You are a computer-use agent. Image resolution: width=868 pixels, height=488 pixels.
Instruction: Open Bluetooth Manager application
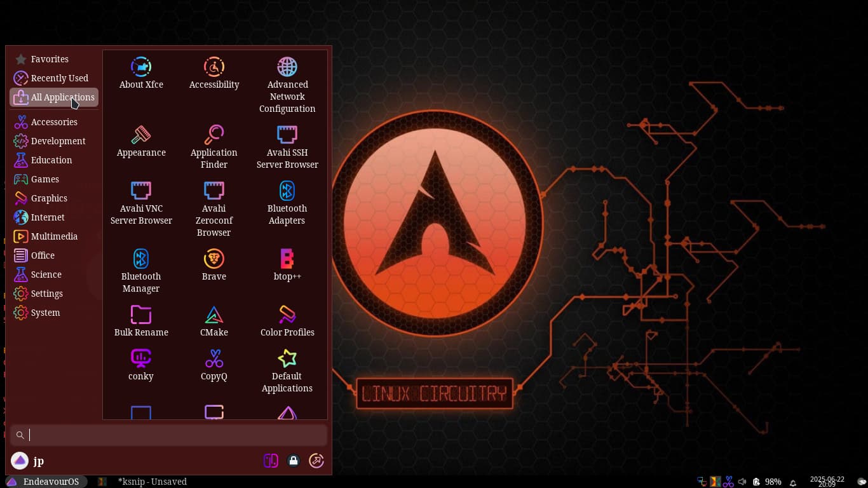pos(140,259)
